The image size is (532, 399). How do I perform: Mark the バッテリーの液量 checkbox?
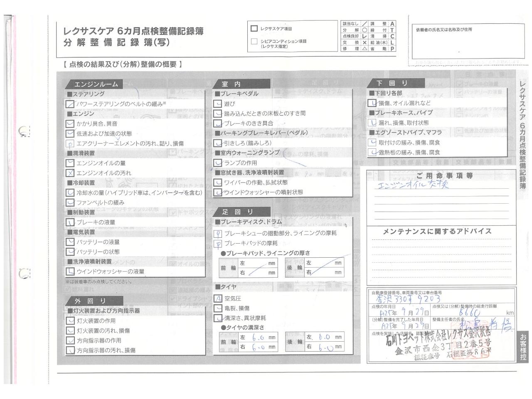(x=70, y=242)
